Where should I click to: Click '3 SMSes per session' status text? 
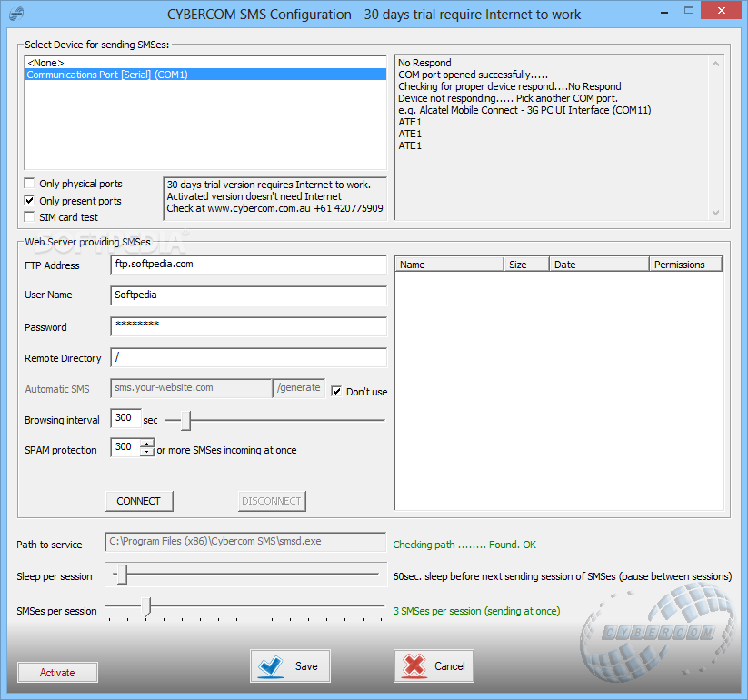click(x=476, y=611)
